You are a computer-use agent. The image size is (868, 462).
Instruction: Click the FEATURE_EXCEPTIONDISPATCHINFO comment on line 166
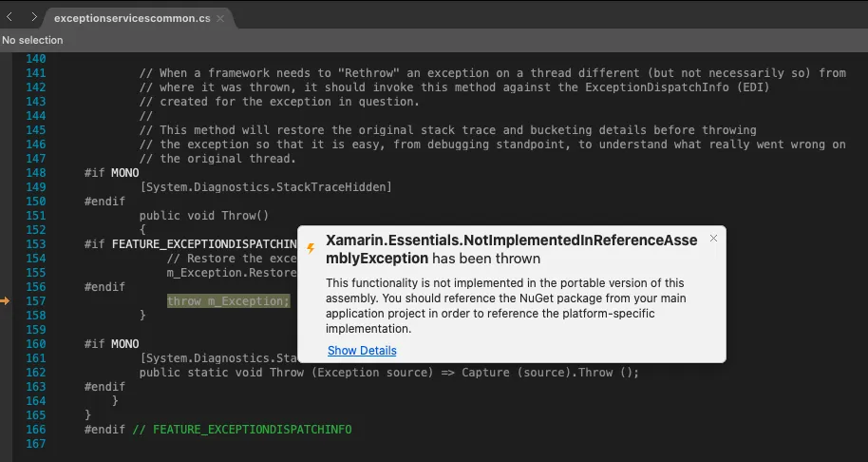(242, 430)
